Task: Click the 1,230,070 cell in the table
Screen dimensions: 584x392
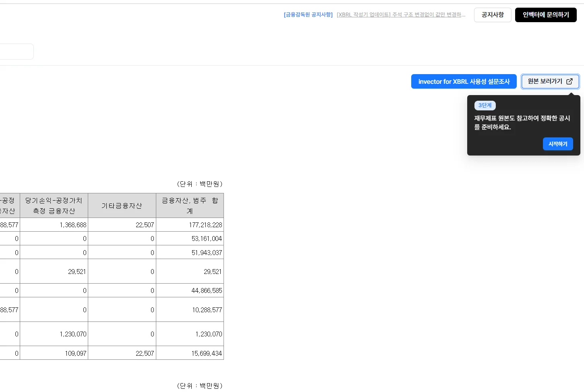Action: (72, 334)
